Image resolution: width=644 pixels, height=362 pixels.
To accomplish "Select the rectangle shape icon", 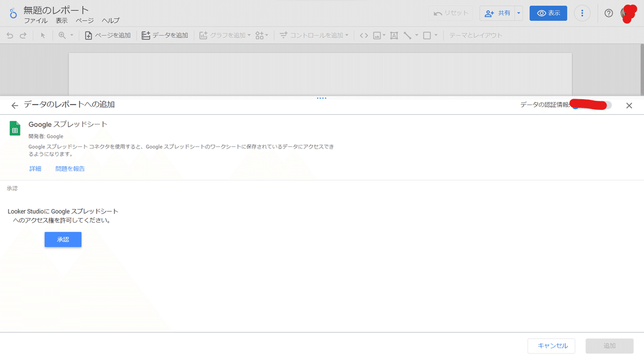I will [427, 35].
